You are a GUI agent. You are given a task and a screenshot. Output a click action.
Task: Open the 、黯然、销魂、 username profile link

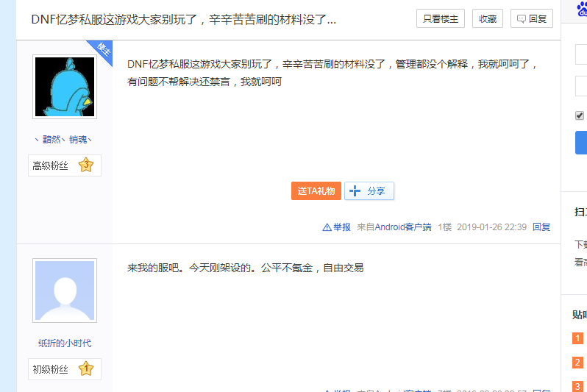[65, 139]
